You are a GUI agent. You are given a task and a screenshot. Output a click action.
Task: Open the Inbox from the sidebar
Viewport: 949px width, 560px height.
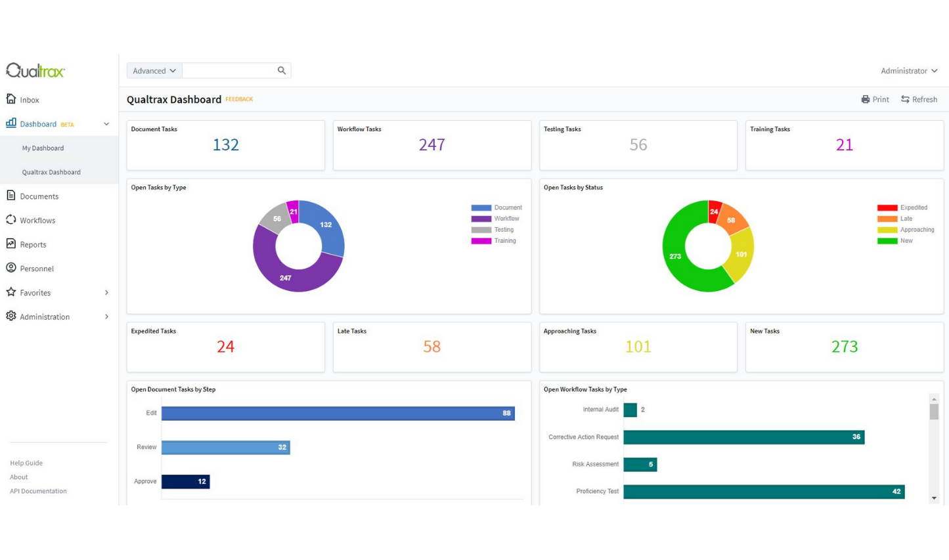click(29, 99)
